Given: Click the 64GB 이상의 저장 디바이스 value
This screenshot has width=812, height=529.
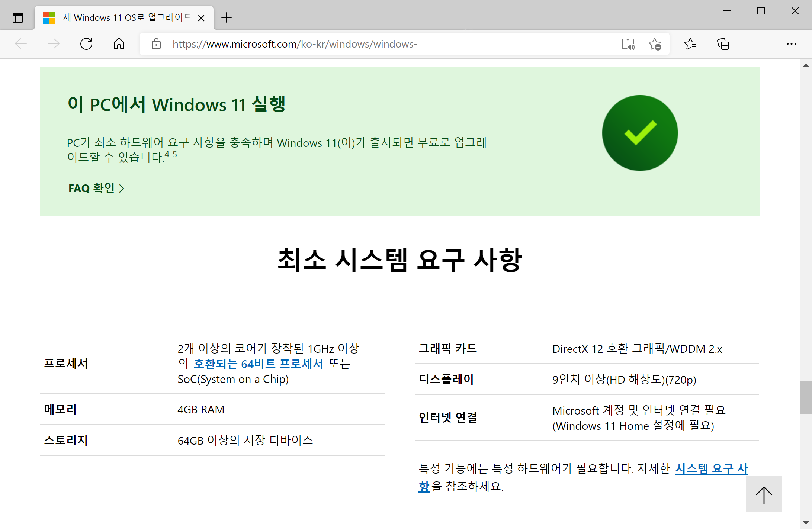Looking at the screenshot, I should tap(245, 440).
